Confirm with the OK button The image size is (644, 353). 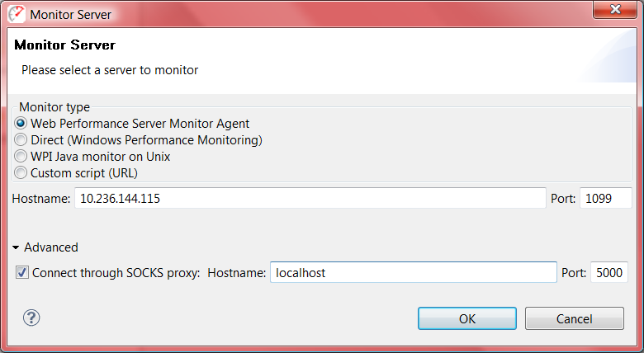(467, 318)
